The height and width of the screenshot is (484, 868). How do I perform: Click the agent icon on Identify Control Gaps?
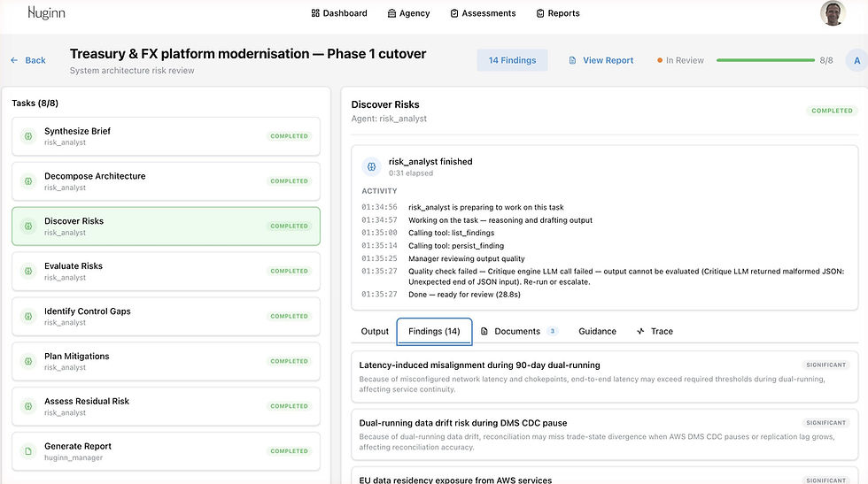click(x=27, y=317)
